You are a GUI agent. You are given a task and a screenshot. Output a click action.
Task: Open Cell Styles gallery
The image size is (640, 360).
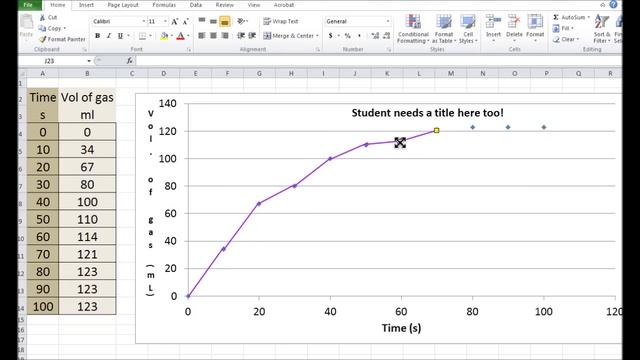pyautogui.click(x=468, y=29)
